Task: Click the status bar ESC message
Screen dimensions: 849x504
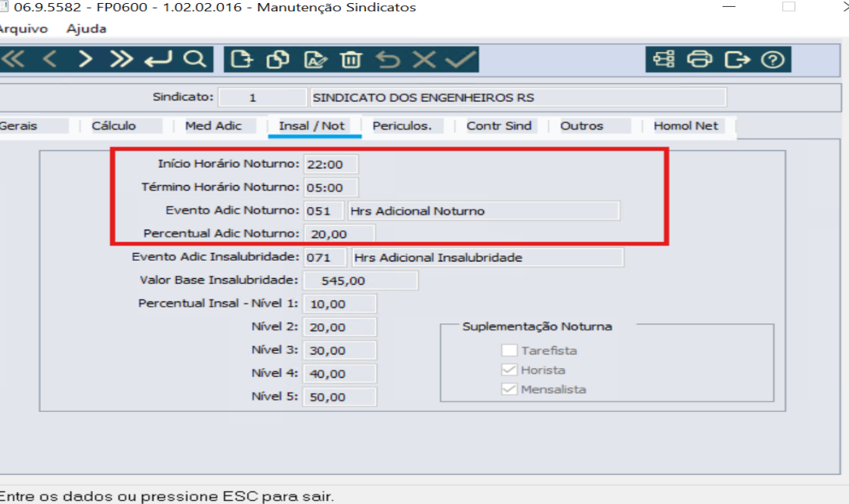Action: pyautogui.click(x=167, y=496)
